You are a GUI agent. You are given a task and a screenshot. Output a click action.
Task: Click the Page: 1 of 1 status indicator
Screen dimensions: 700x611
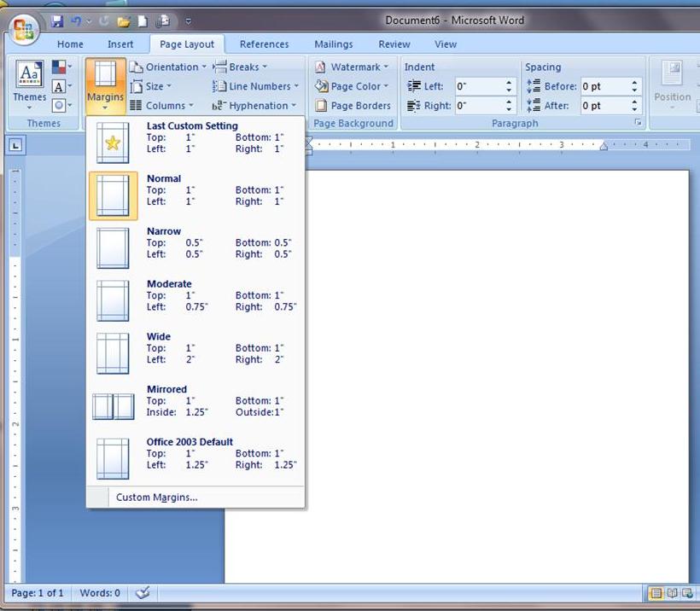click(x=37, y=593)
